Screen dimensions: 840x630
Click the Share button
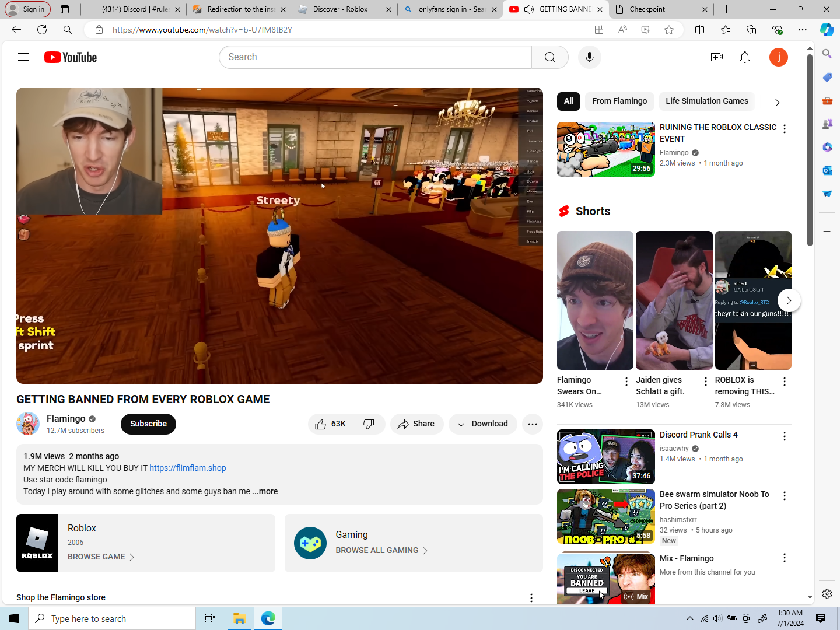416,424
